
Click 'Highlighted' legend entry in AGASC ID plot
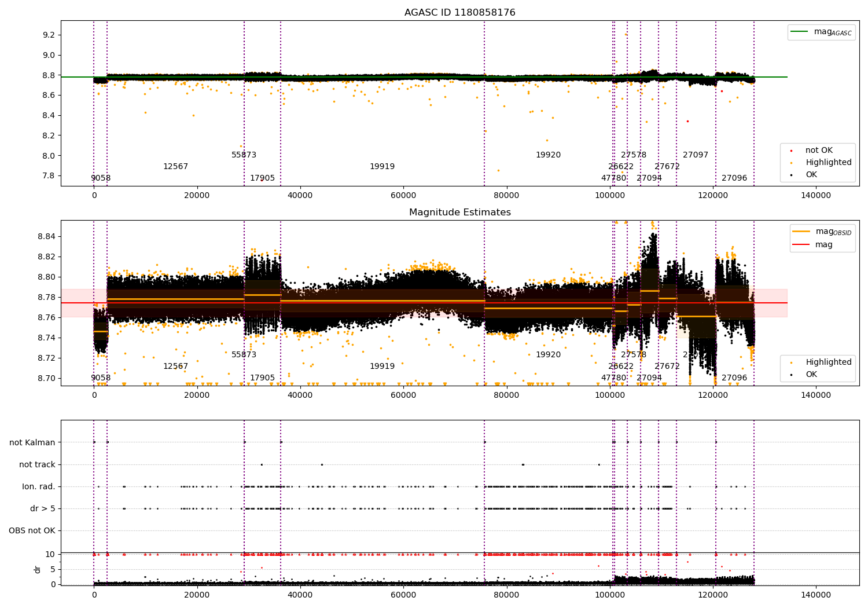[x=828, y=163]
